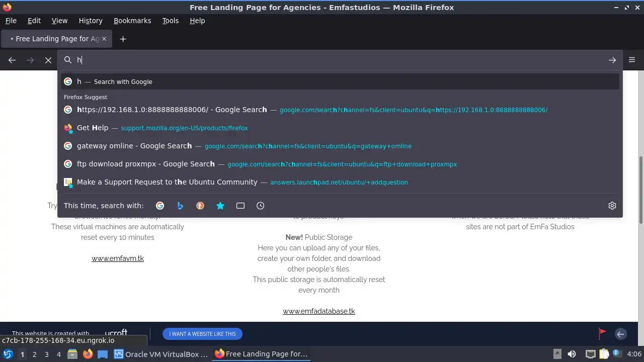Select the https://192.168.1.0 Google Search suggestion
Screen dimensions: 644x362
[x=340, y=110]
